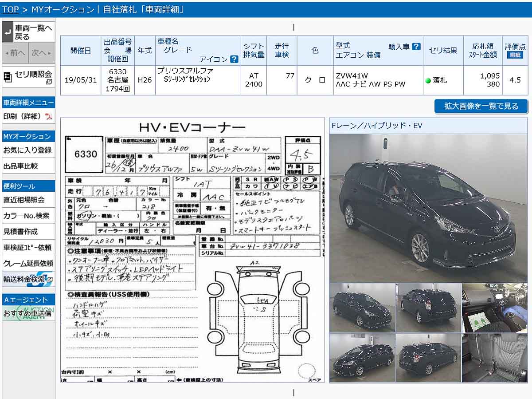Open the rear view car thumbnail

428,308
